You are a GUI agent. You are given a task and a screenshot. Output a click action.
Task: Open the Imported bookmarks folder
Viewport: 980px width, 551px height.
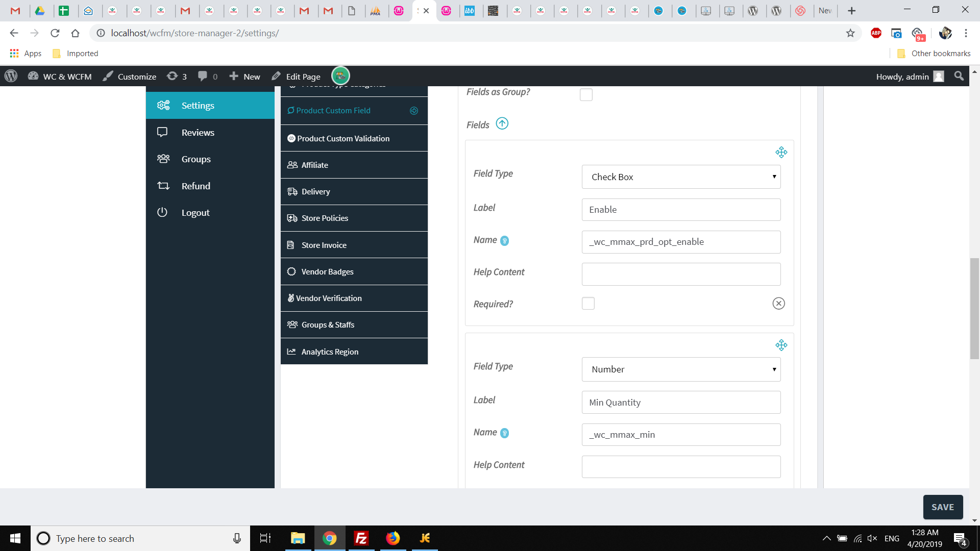(x=76, y=54)
